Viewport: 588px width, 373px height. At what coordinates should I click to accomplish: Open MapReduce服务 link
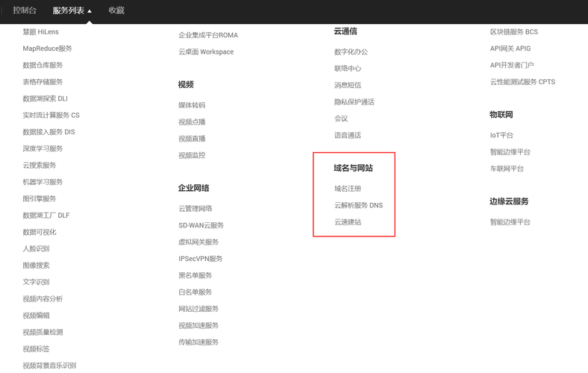tap(47, 48)
